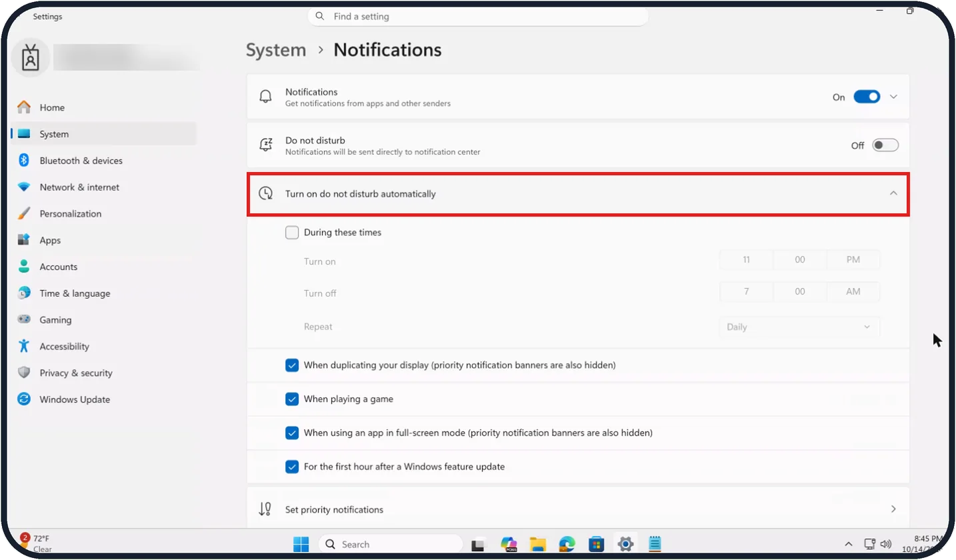Open Personalization settings

click(x=103, y=214)
